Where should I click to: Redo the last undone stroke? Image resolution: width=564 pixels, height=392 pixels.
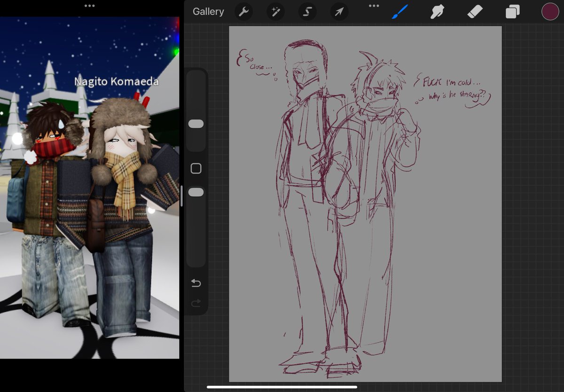point(196,303)
